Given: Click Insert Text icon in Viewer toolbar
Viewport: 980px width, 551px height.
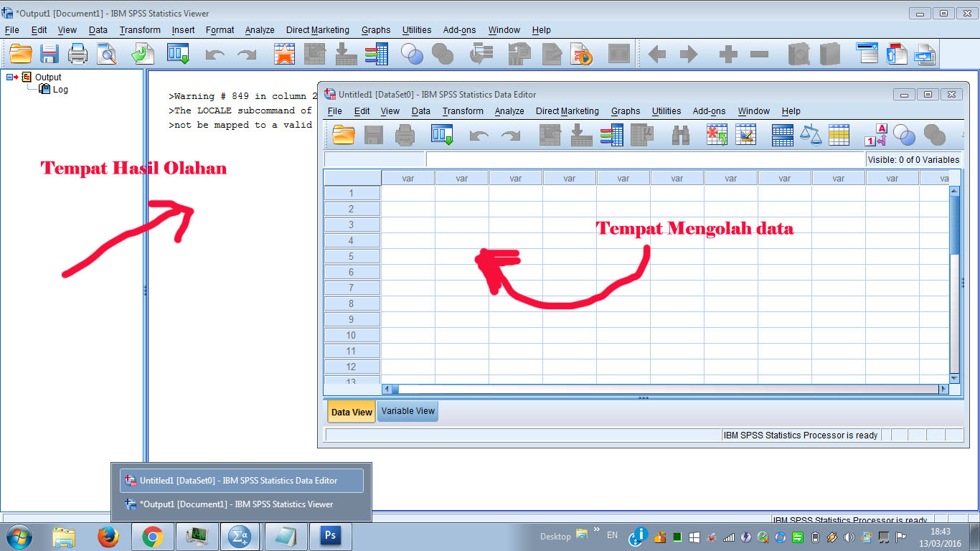Looking at the screenshot, I should click(925, 55).
